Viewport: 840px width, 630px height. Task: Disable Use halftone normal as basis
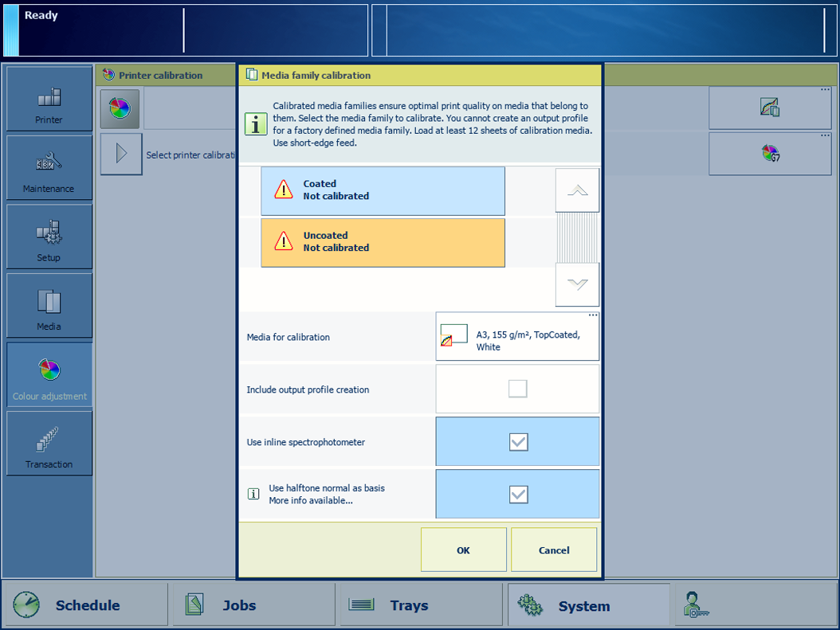pyautogui.click(x=518, y=495)
